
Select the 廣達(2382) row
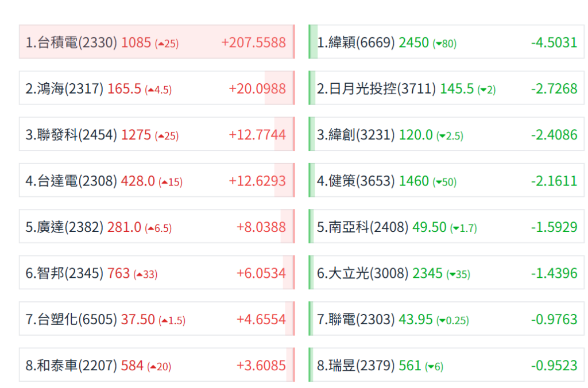(157, 226)
